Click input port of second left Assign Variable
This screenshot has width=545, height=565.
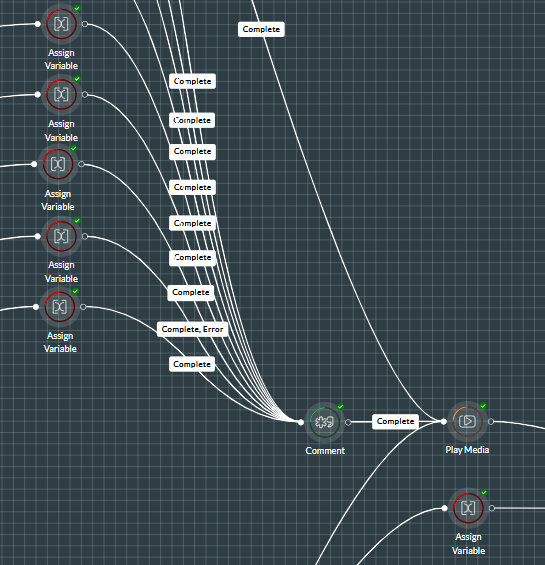37,94
